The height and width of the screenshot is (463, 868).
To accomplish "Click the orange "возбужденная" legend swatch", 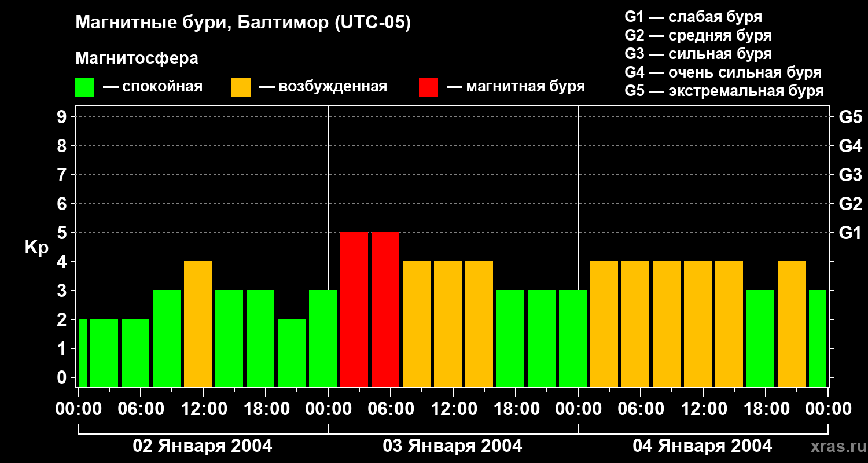I will click(241, 87).
